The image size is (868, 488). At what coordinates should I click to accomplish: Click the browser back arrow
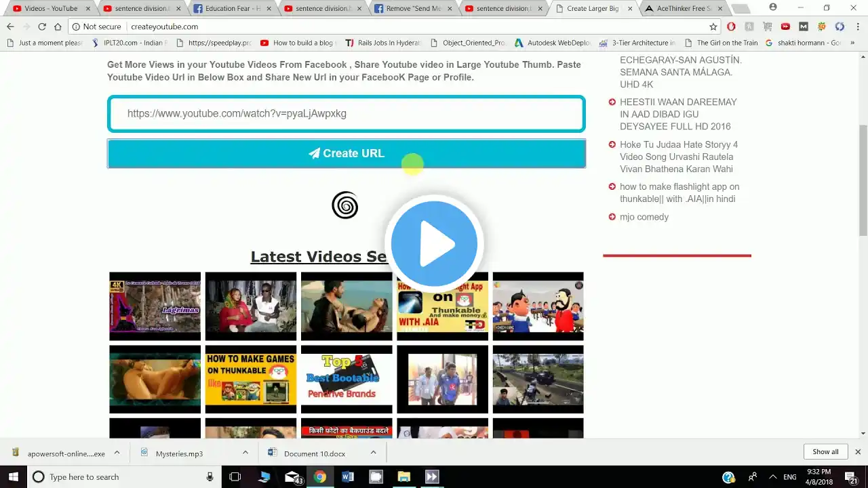(10, 26)
